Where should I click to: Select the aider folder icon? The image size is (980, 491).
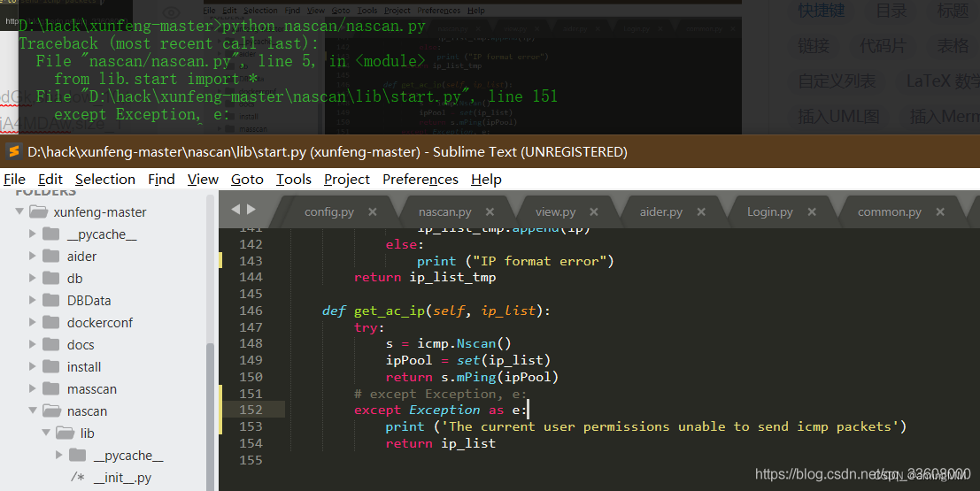pyautogui.click(x=50, y=256)
